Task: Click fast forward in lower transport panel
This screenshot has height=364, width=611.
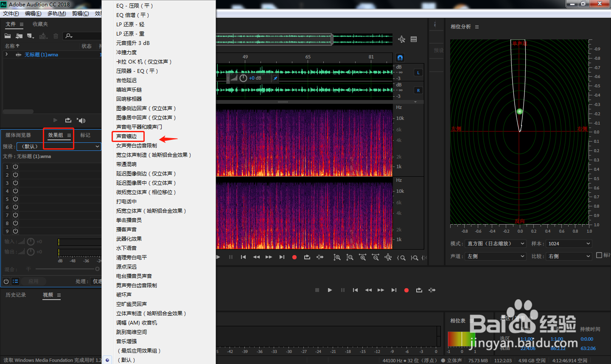Action: point(381,290)
